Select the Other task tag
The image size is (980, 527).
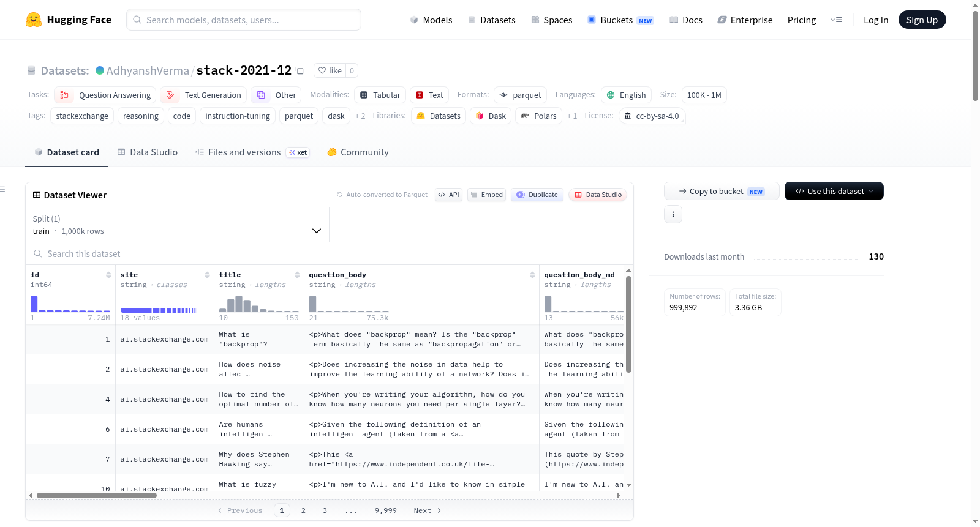(276, 95)
